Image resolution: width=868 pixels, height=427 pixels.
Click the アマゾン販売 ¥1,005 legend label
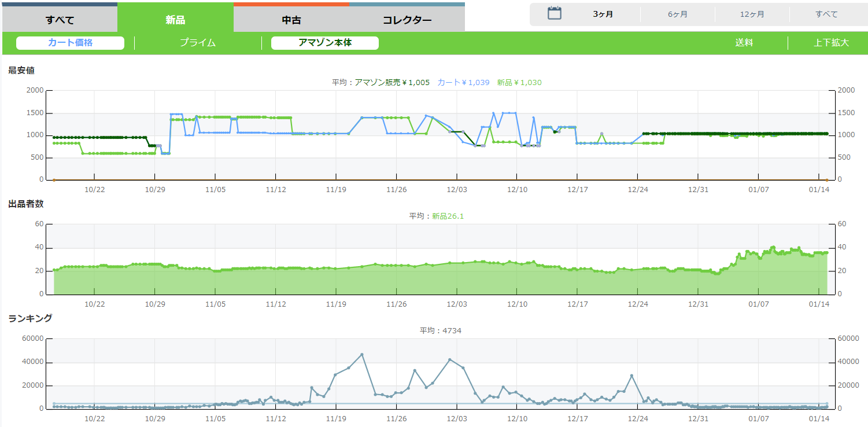[391, 83]
